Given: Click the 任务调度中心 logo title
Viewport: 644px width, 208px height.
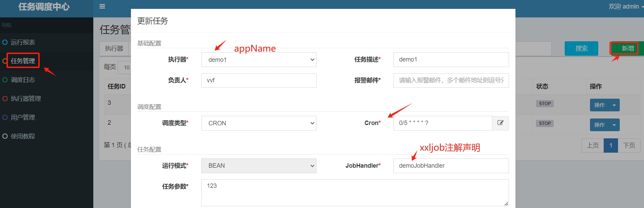Looking at the screenshot, I should 44,7.
